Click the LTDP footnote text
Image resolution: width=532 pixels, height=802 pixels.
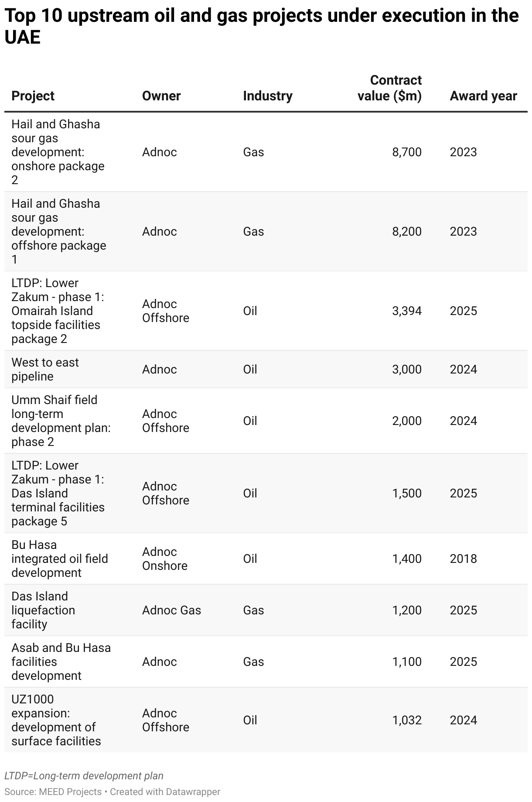point(84,776)
